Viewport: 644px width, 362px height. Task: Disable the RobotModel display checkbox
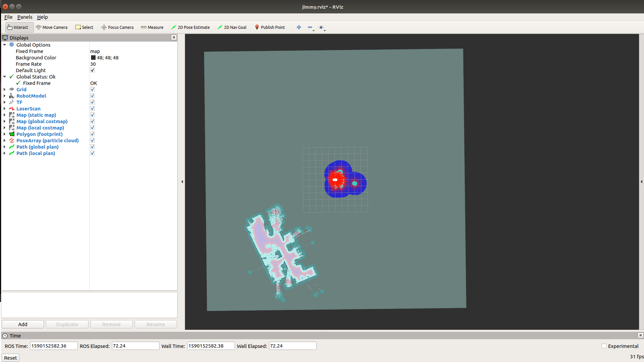click(x=92, y=96)
